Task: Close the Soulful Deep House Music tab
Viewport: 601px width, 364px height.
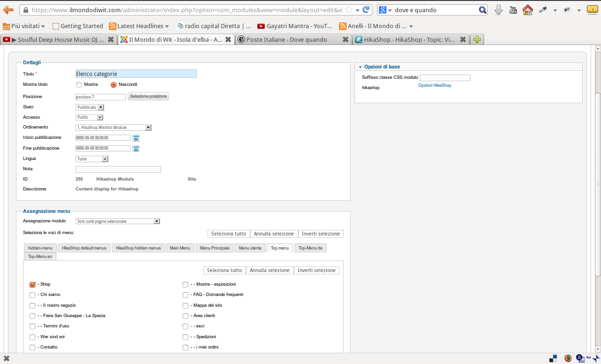Action: (111, 40)
